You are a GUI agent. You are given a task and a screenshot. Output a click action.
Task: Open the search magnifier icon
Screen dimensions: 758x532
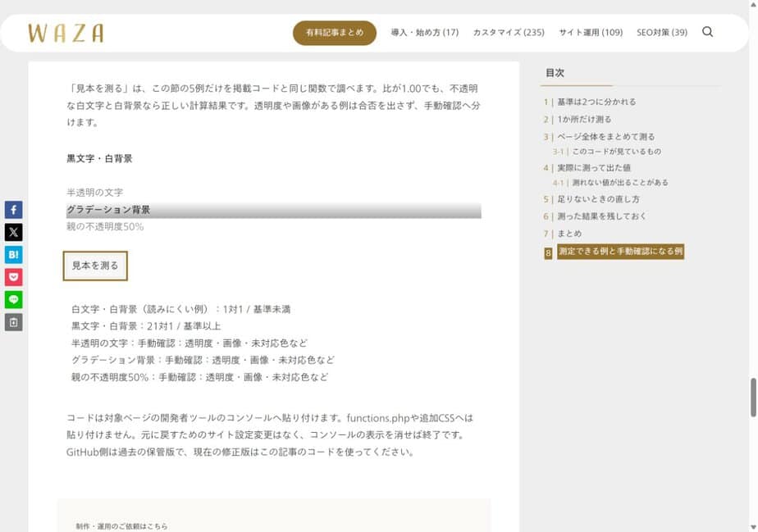coord(707,32)
